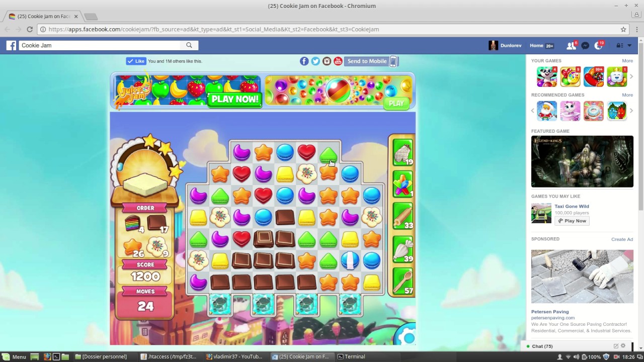Open the donut game in Recommended Games
The width and height of the screenshot is (644, 362).
pyautogui.click(x=594, y=111)
